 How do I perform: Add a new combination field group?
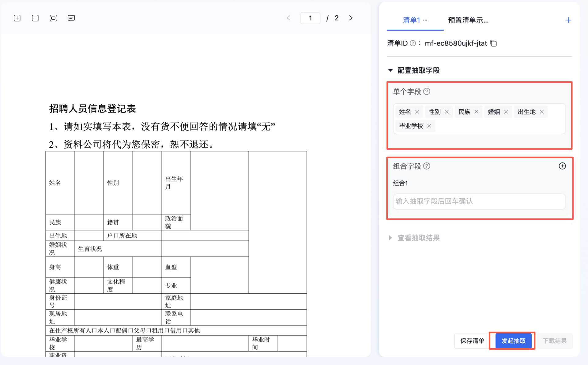click(562, 166)
